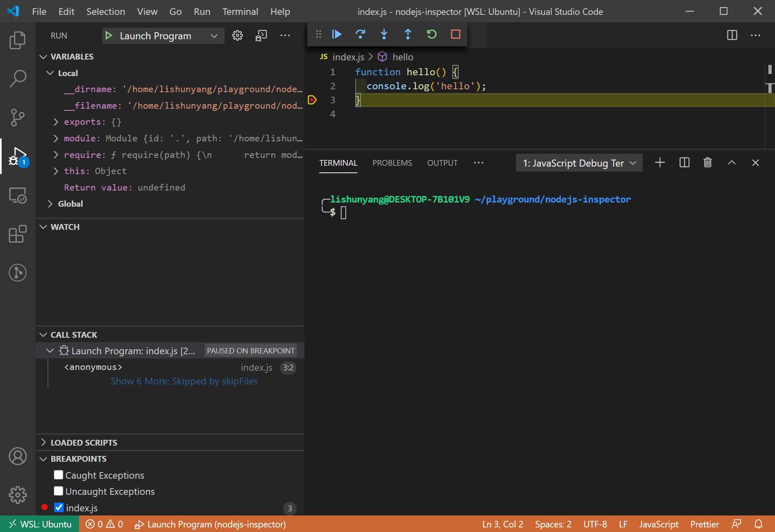Open launch.json via gear icon
Image resolution: width=775 pixels, height=532 pixels.
tap(237, 36)
